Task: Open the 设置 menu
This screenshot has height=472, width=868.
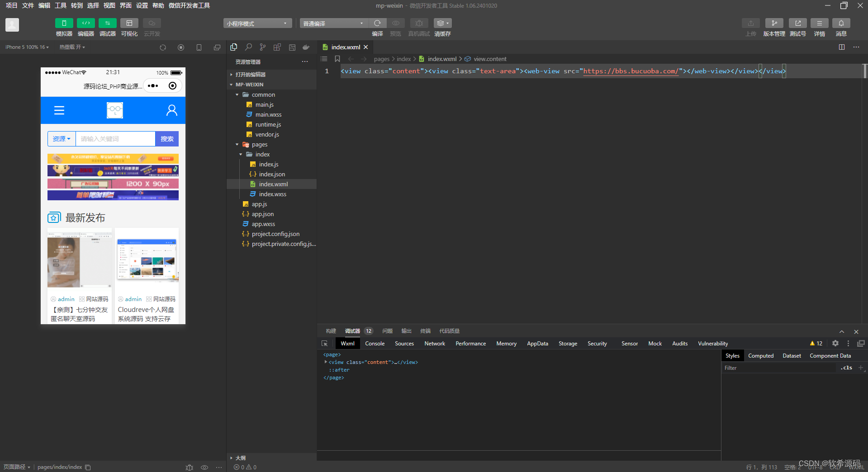Action: pos(142,5)
